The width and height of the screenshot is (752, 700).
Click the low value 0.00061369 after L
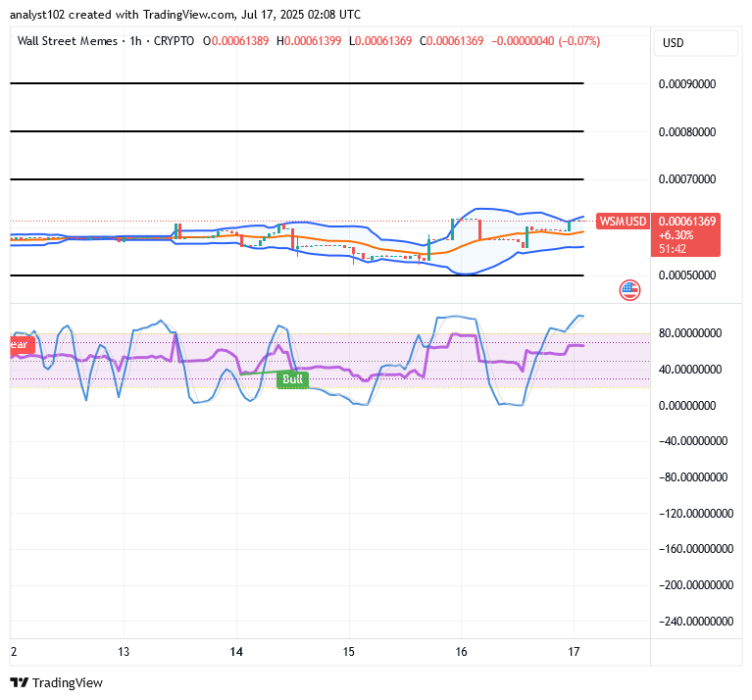click(383, 41)
